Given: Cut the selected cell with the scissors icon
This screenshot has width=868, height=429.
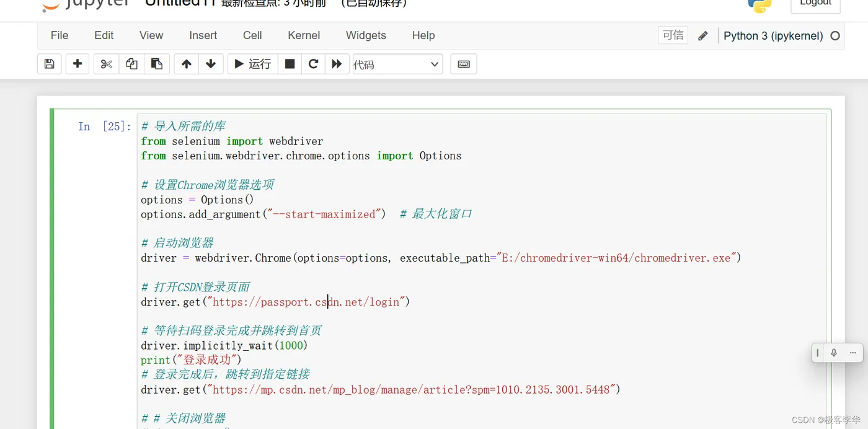Looking at the screenshot, I should [105, 64].
